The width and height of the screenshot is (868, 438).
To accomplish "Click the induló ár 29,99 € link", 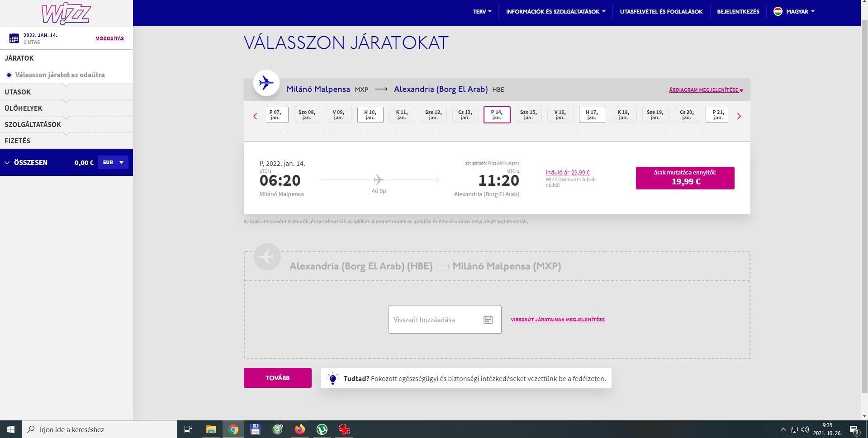I will point(568,172).
